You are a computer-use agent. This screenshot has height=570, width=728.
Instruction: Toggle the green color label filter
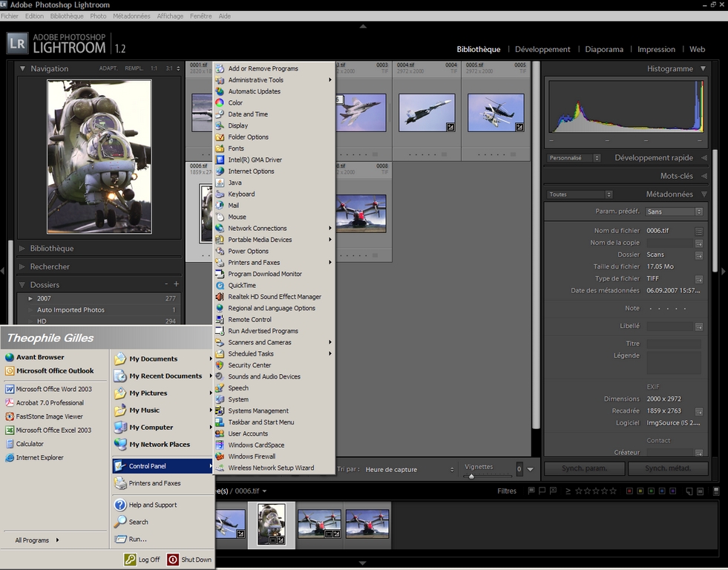click(x=652, y=491)
